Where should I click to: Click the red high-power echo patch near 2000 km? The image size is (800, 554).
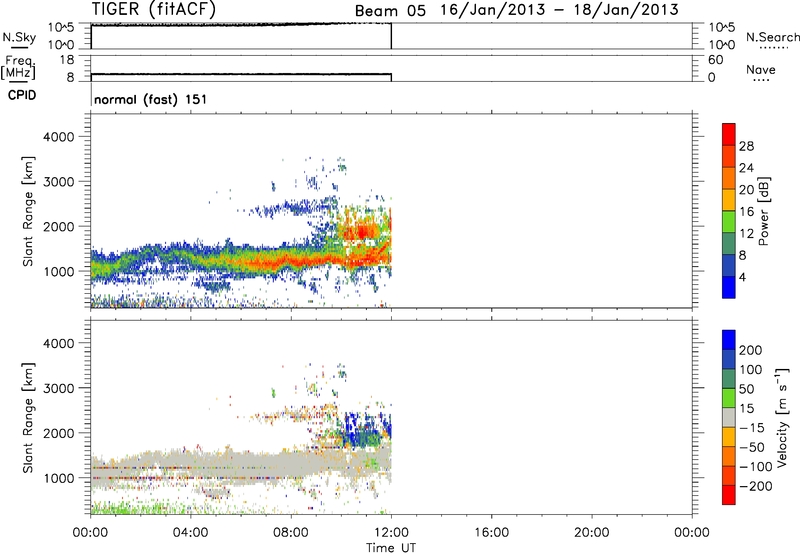click(x=363, y=233)
